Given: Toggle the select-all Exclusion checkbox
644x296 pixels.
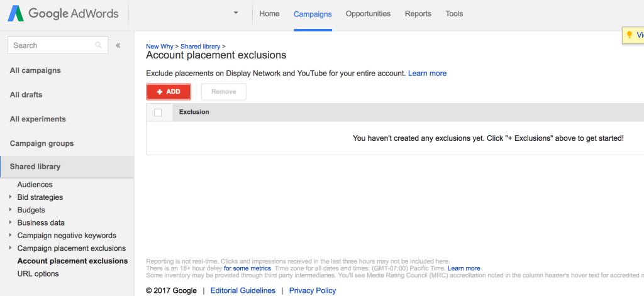Looking at the screenshot, I should pyautogui.click(x=158, y=112).
